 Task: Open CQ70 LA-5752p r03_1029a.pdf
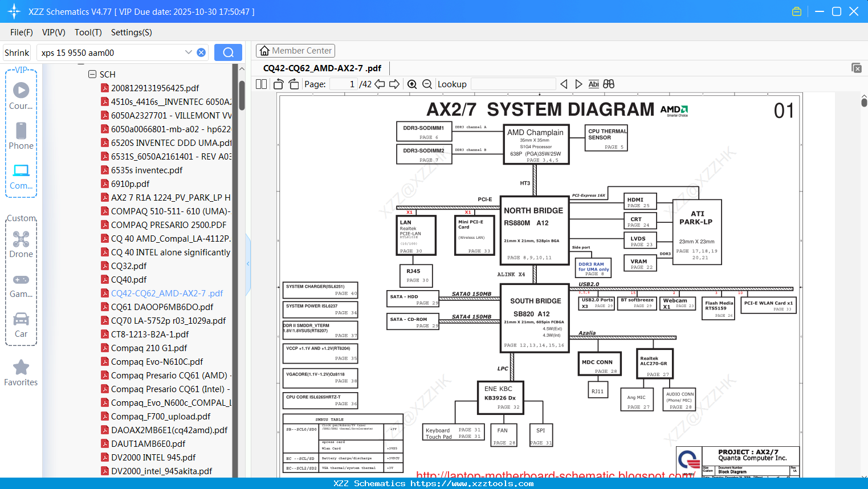(168, 320)
